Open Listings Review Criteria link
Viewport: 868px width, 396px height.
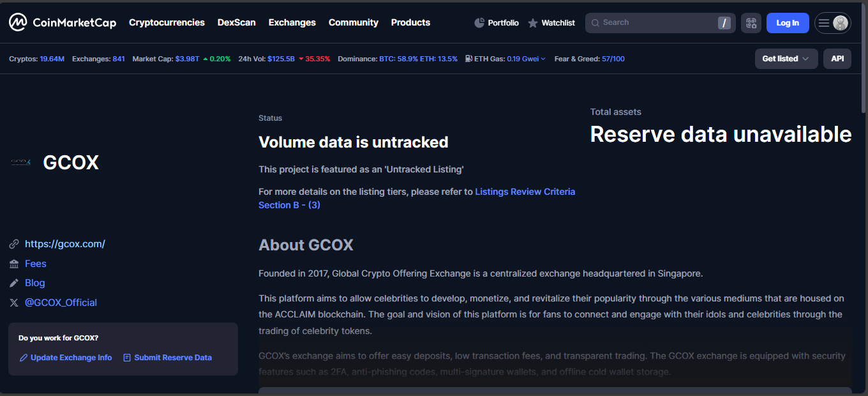[525, 192]
